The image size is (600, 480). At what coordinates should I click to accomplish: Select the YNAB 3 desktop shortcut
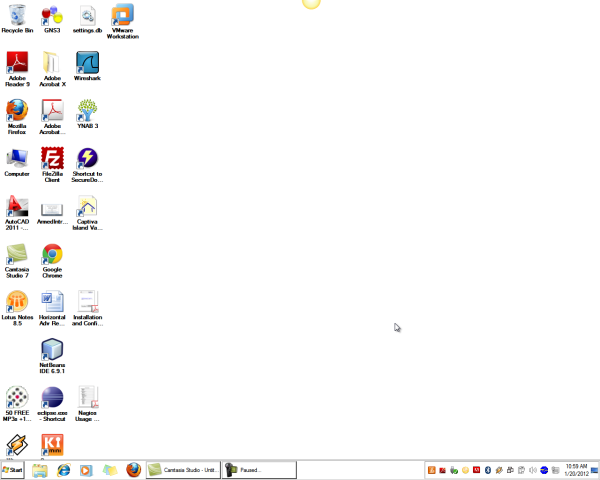pyautogui.click(x=87, y=110)
